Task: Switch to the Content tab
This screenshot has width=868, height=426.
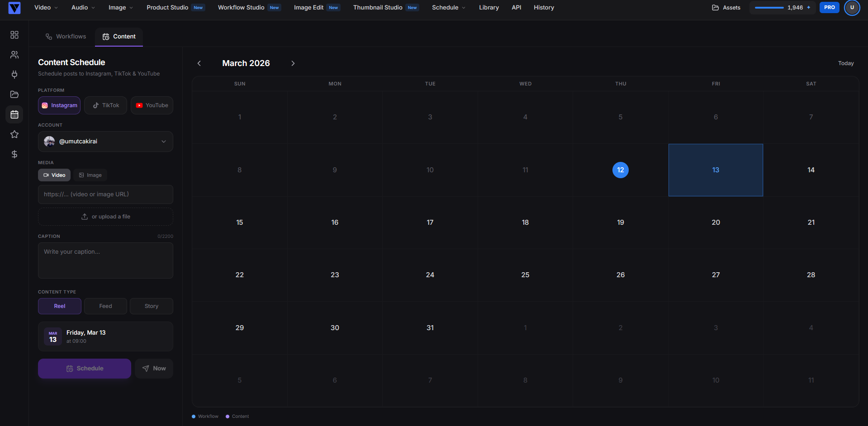Action: tap(119, 37)
